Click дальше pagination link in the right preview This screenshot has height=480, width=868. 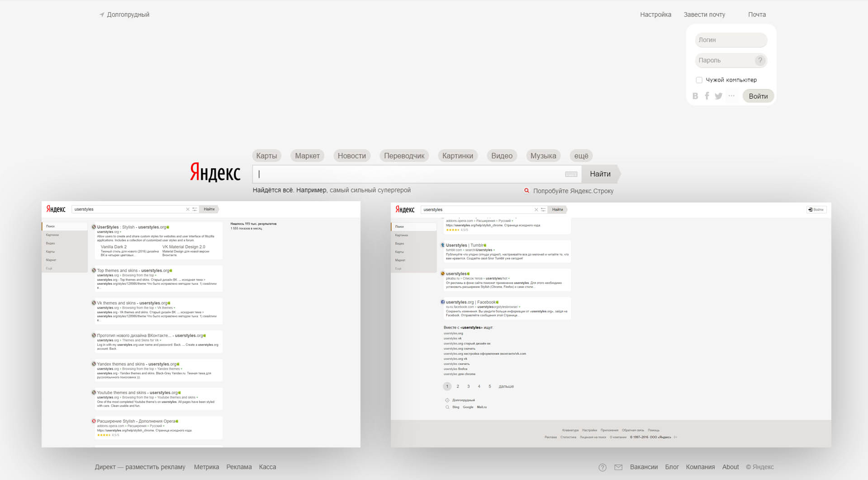coord(506,386)
